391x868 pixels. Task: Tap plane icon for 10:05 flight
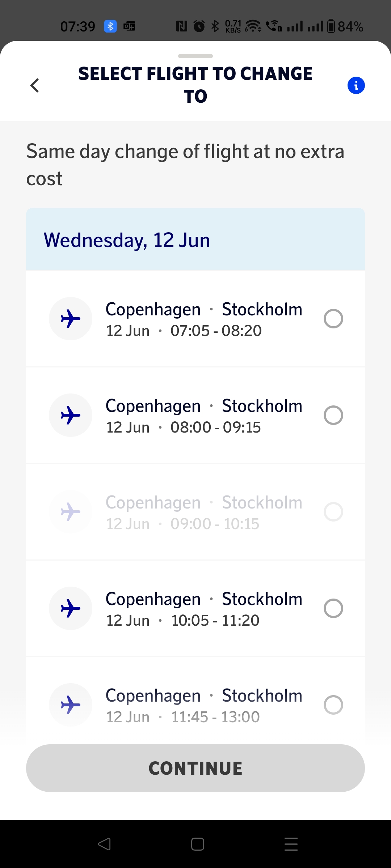pos(71,608)
